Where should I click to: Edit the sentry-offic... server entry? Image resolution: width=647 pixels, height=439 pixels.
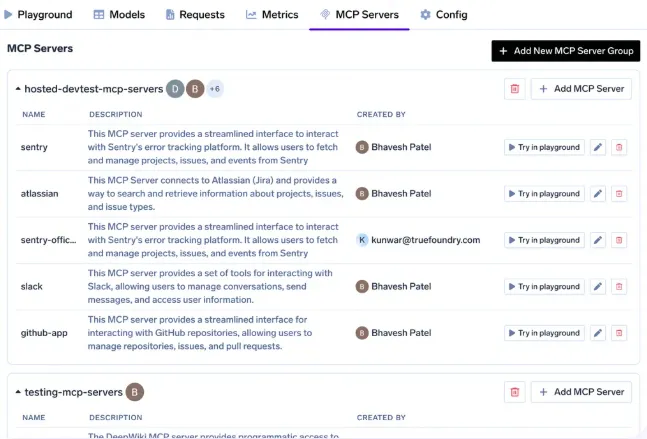click(597, 240)
